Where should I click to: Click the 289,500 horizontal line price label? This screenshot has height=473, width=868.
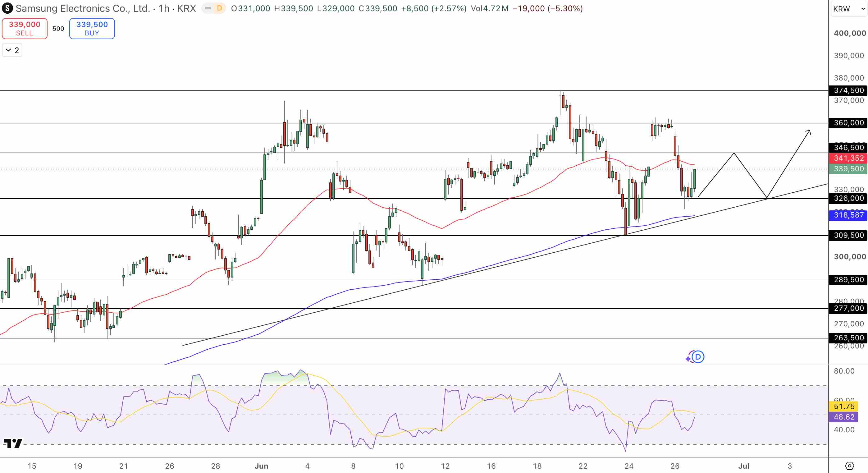pos(848,280)
